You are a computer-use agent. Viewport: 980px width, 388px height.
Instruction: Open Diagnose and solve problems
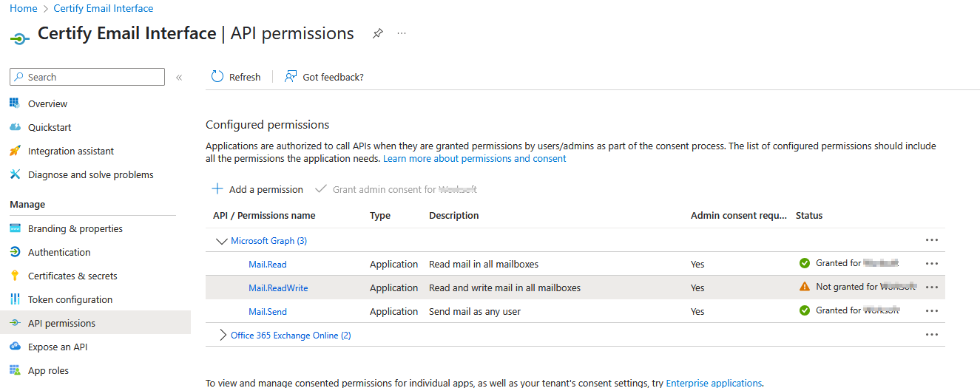[91, 174]
